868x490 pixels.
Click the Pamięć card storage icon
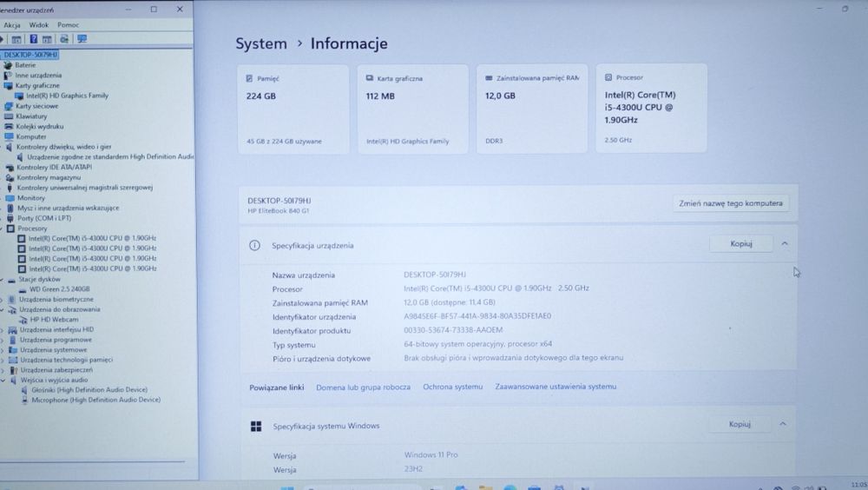[x=249, y=79]
